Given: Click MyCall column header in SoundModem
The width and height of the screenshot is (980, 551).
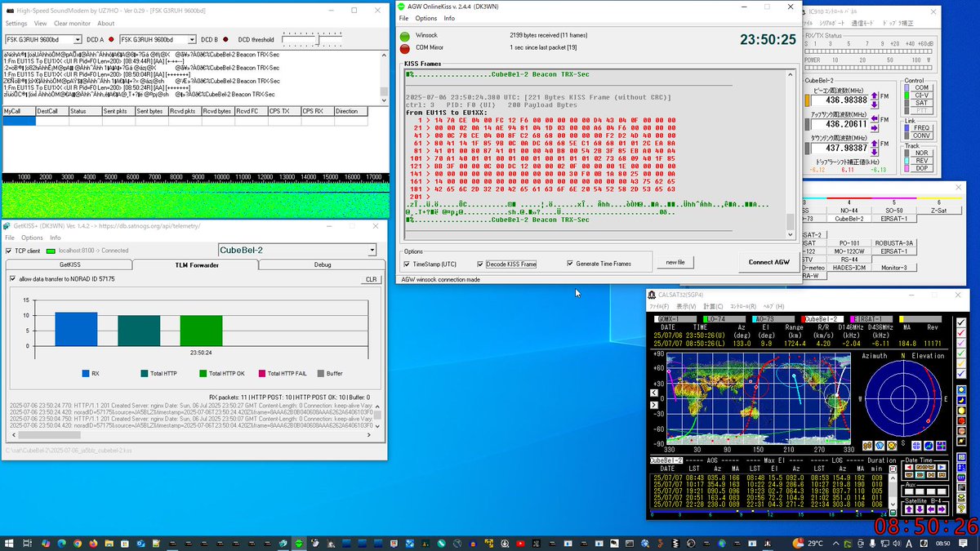Looking at the screenshot, I should click(x=18, y=111).
